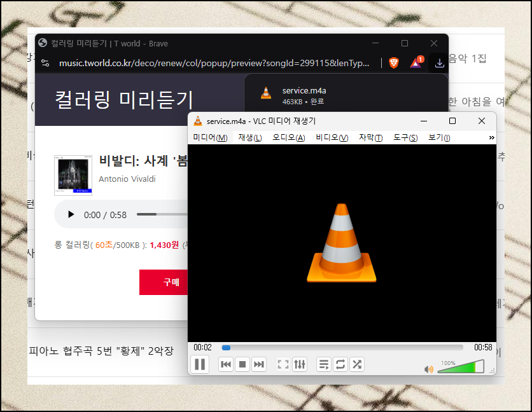
Task: Click the 1,430원 price text
Action: [x=164, y=245]
